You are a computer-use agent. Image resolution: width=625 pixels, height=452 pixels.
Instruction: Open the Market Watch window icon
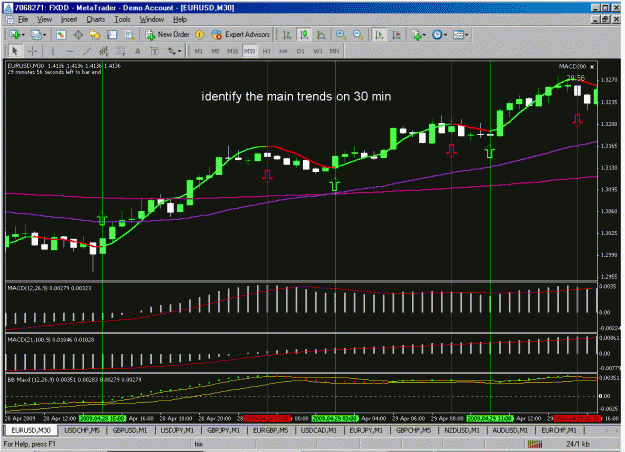click(61, 35)
